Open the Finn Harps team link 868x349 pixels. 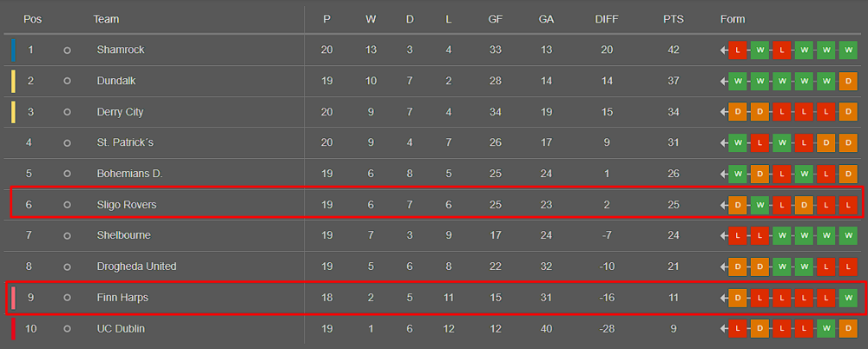122,298
